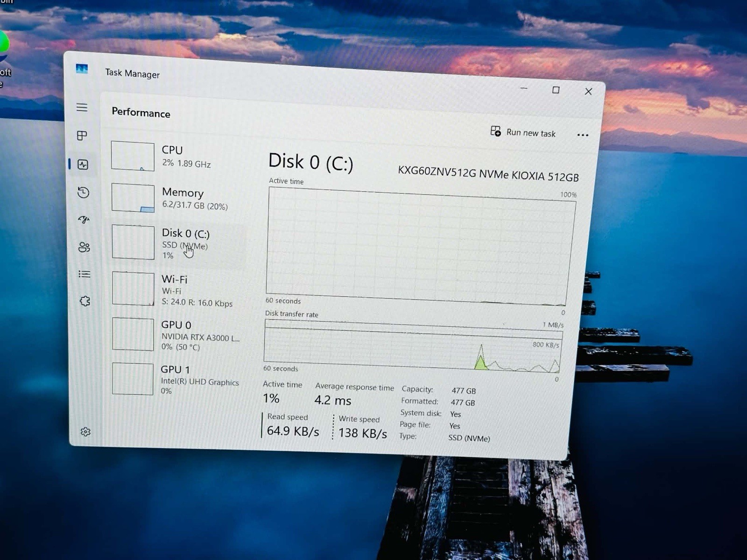Click the Formatted 477 GB value
Image resolution: width=747 pixels, height=560 pixels.
point(463,403)
